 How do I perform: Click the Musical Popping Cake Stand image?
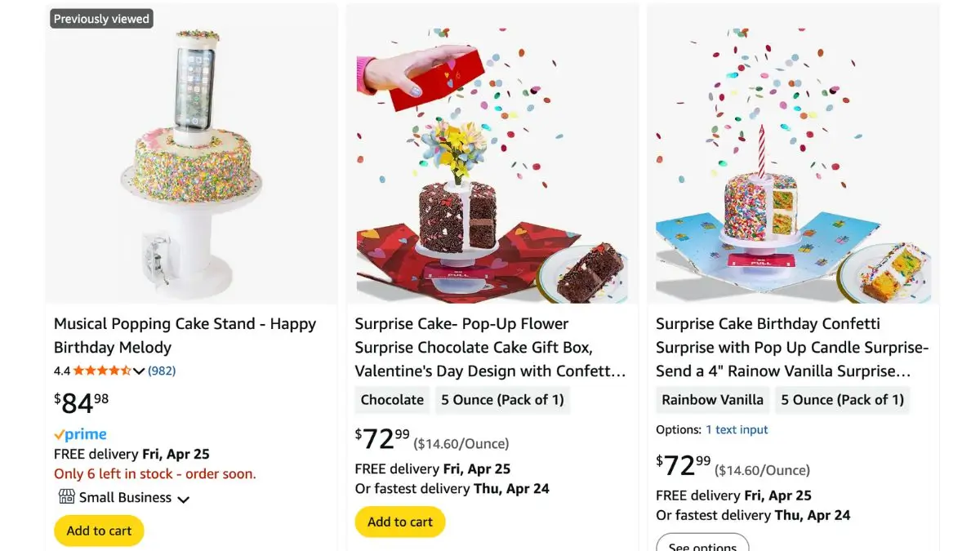click(x=191, y=155)
